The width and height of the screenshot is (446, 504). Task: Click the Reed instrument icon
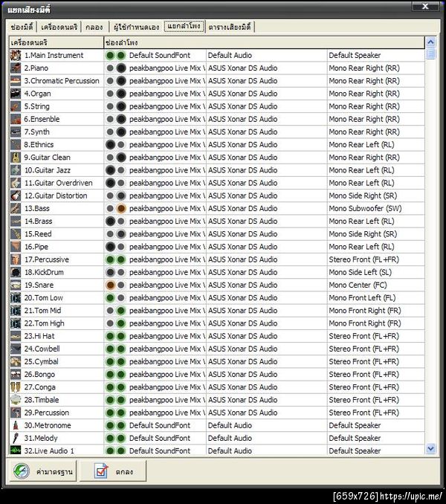(x=16, y=234)
